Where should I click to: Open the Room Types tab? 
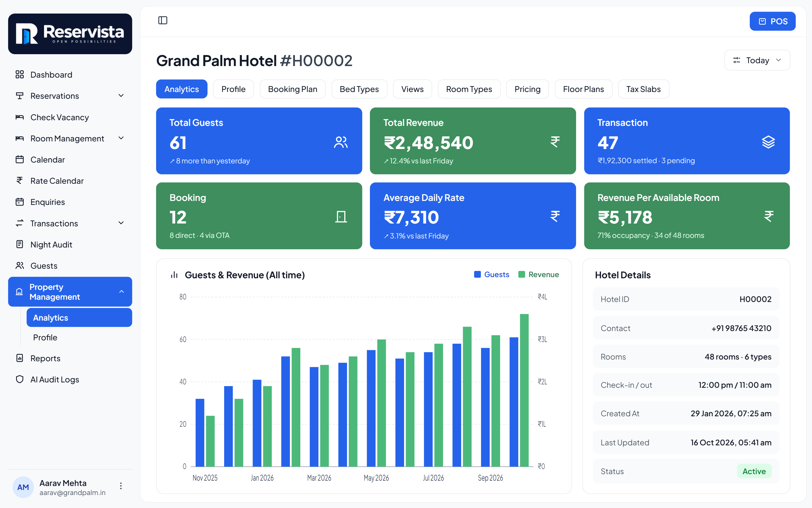(469, 89)
